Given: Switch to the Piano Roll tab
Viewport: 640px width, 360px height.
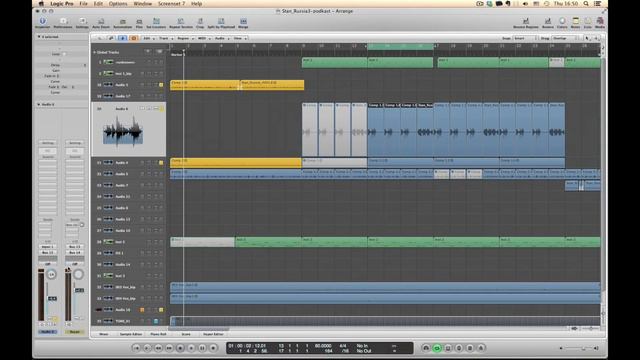Looking at the screenshot, I should point(158,334).
